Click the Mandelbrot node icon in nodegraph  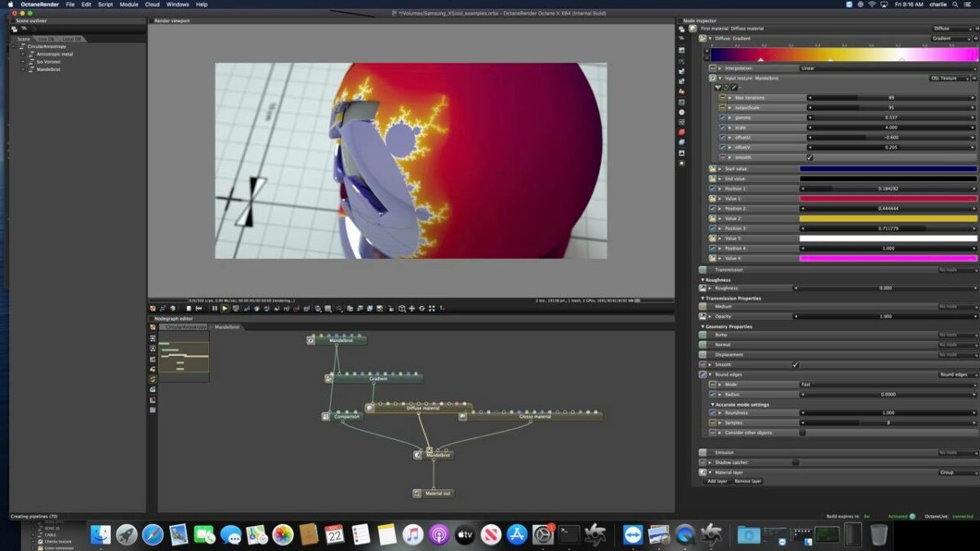point(311,340)
